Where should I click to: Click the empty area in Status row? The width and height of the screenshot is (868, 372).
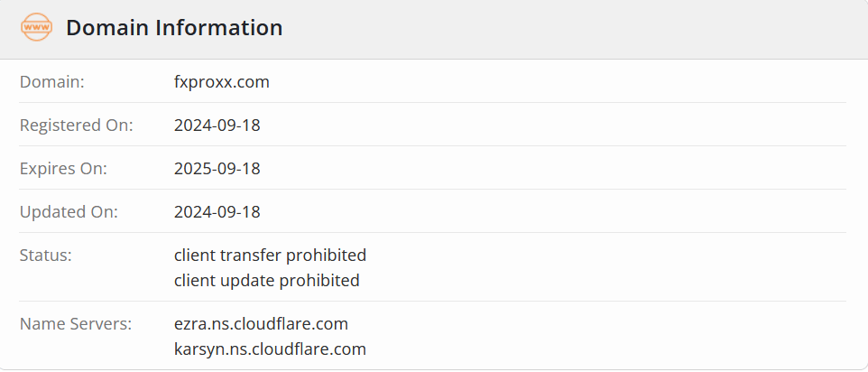pyautogui.click(x=606, y=267)
